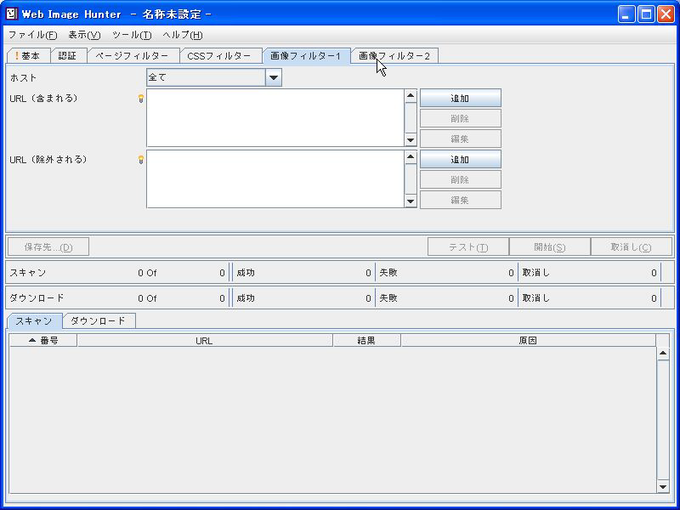Click the 原因 column header

point(528,340)
